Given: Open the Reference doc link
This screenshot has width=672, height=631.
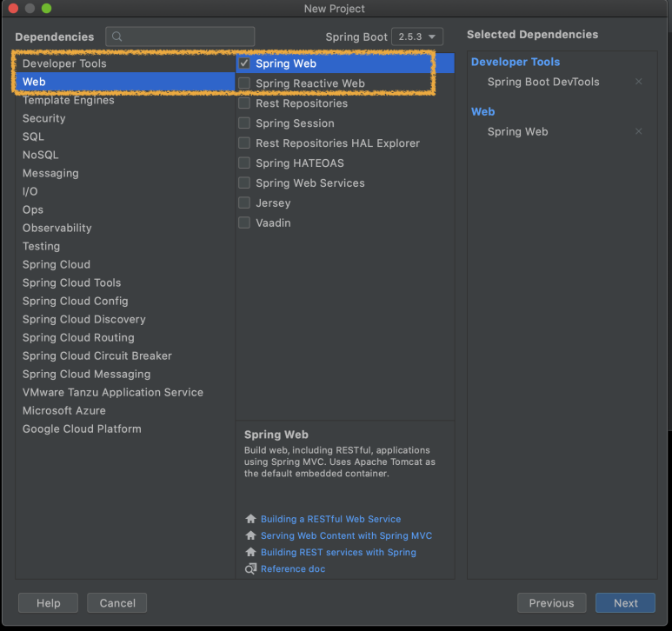Looking at the screenshot, I should 293,569.
